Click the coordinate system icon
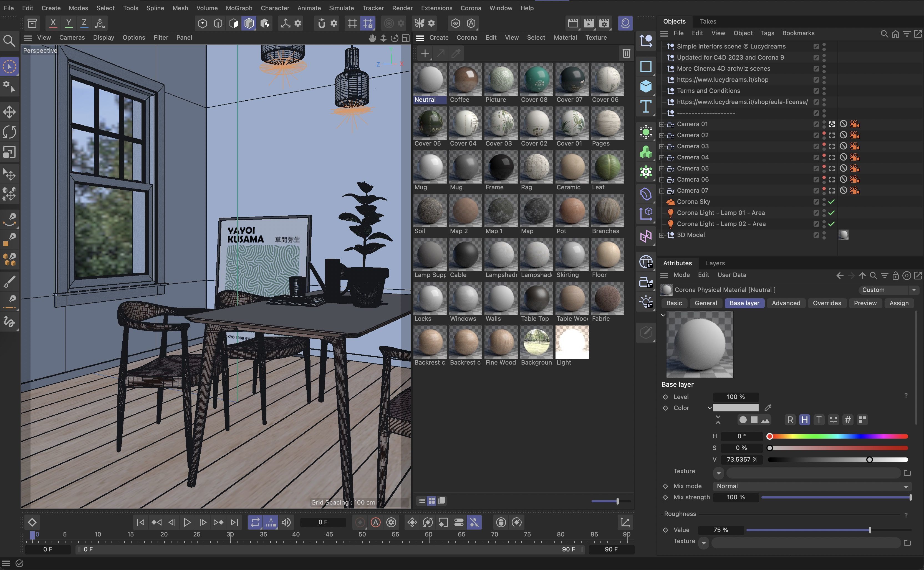 click(100, 23)
